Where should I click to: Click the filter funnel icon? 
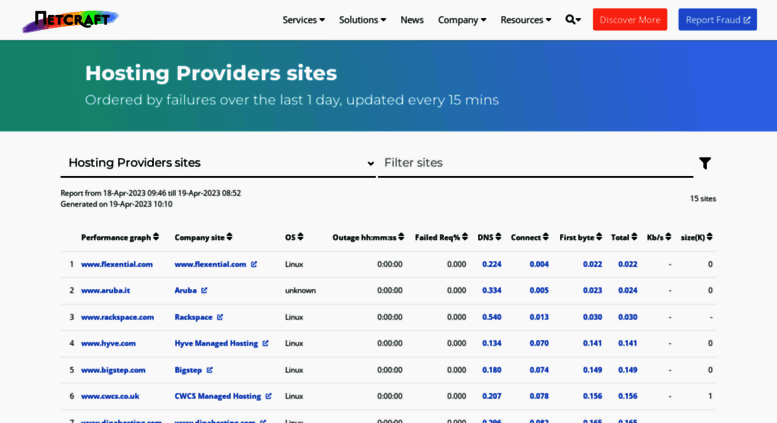pyautogui.click(x=705, y=163)
